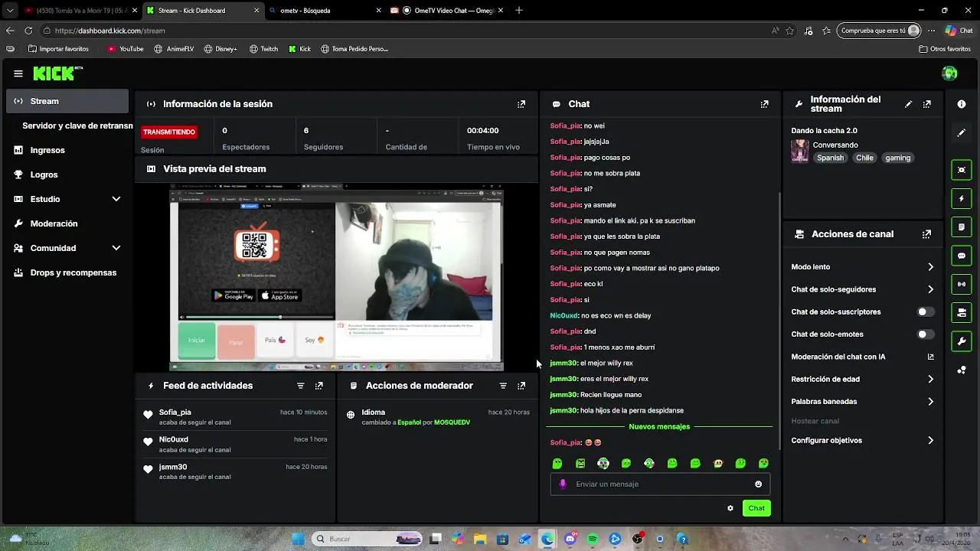Open external Moderación del chat con IA link

pos(931,357)
